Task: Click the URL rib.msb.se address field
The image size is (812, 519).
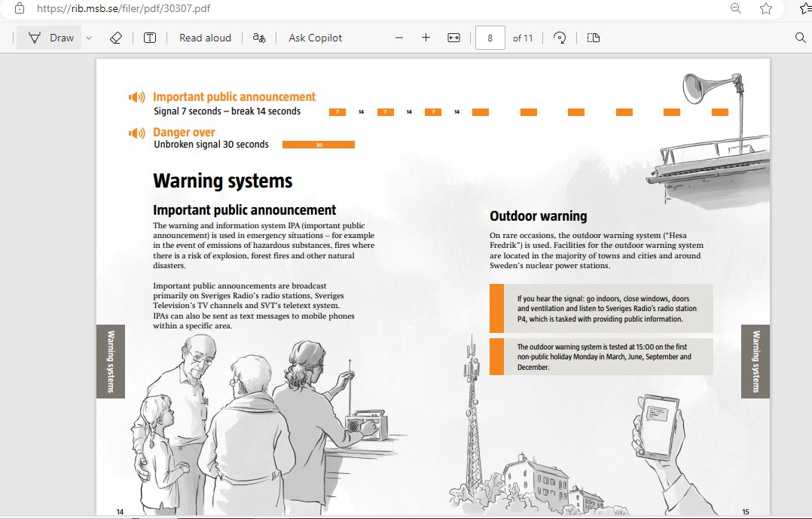Action: (124, 8)
